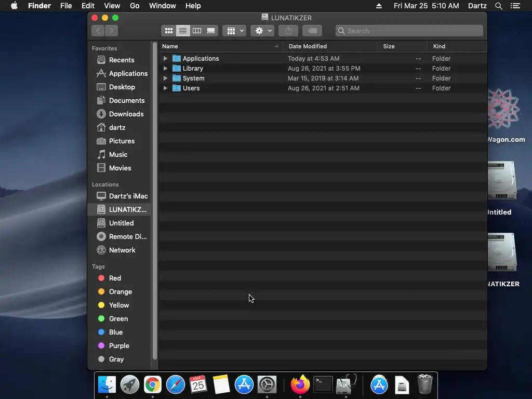Click the Share toolbar button
The width and height of the screenshot is (532, 399).
(288, 31)
